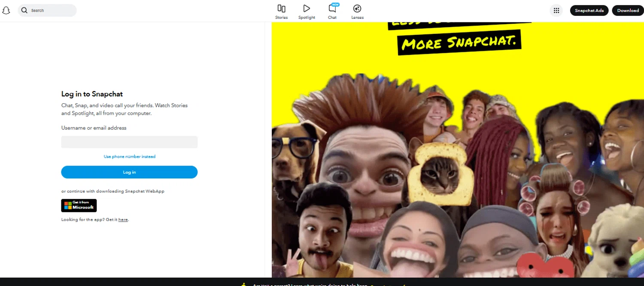Click the Snapchat ghost logo
Viewport: 644px width, 286px height.
point(6,10)
